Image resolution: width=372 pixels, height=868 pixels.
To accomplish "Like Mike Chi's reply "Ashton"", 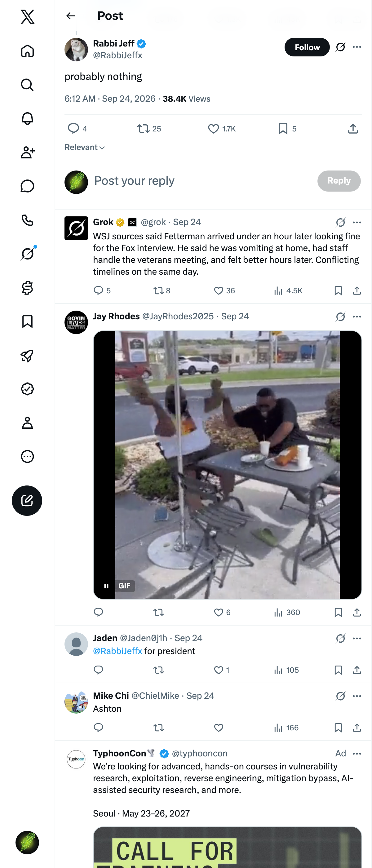I will (x=219, y=728).
